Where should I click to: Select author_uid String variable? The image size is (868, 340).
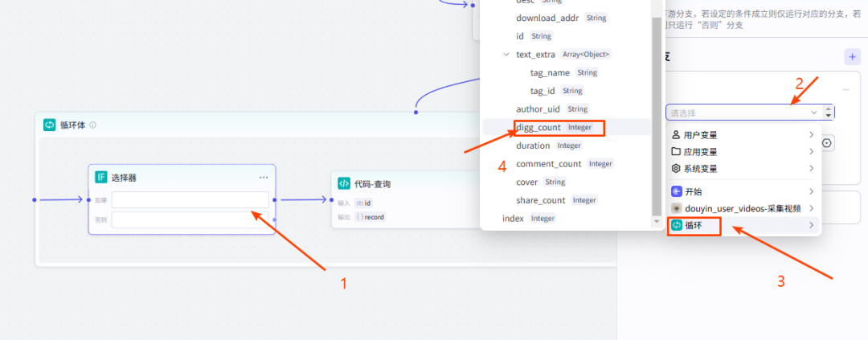pyautogui.click(x=552, y=109)
